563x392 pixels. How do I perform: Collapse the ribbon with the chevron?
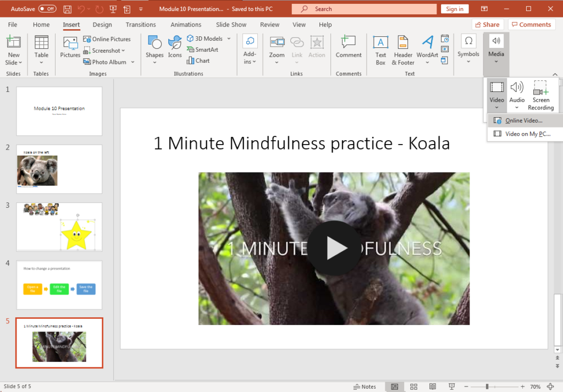555,74
